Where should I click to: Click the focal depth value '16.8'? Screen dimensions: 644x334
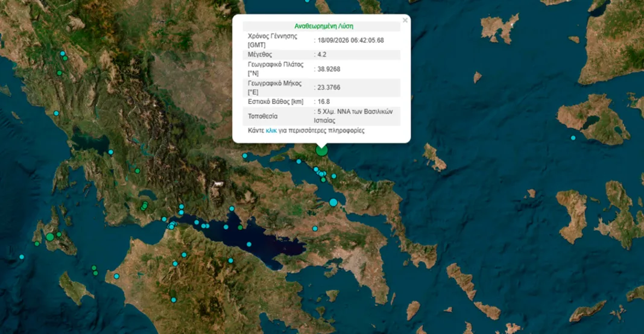tap(324, 101)
